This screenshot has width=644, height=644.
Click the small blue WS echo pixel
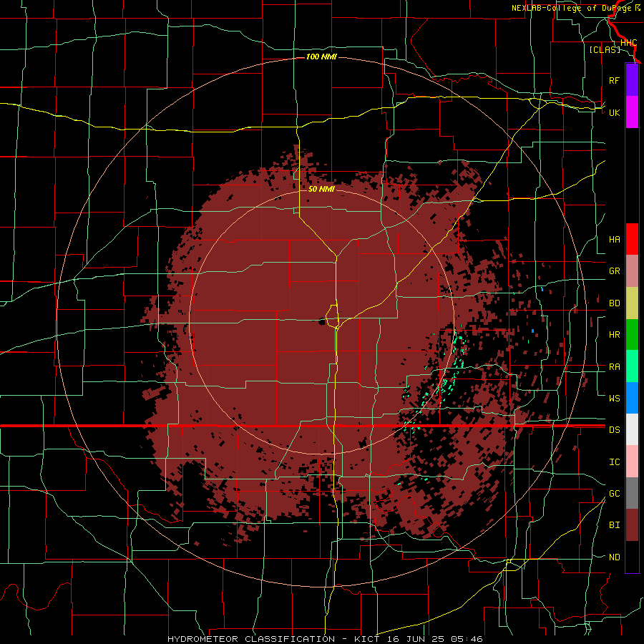click(532, 331)
